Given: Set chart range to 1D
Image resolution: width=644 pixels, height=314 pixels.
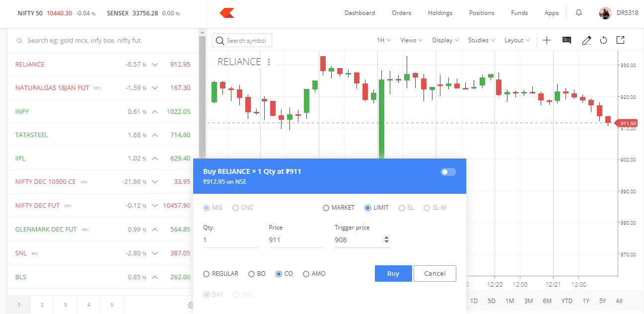Looking at the screenshot, I should coord(474,301).
